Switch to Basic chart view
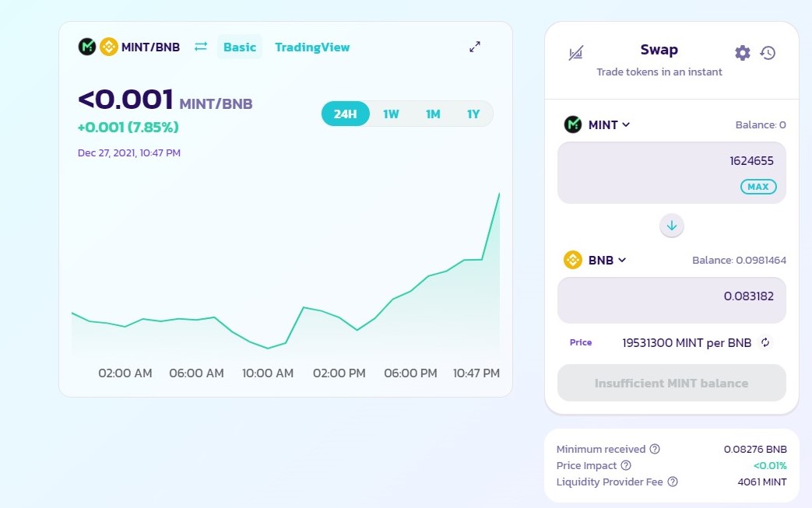This screenshot has width=812, height=508. (x=240, y=47)
